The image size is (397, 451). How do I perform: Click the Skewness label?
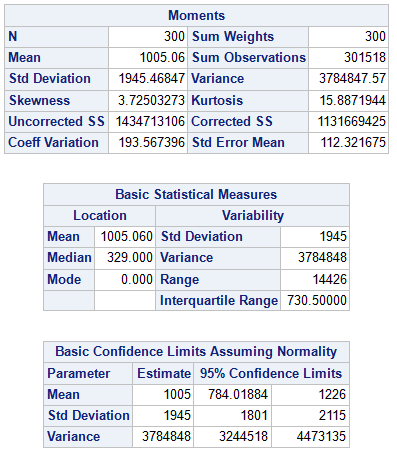39,100
